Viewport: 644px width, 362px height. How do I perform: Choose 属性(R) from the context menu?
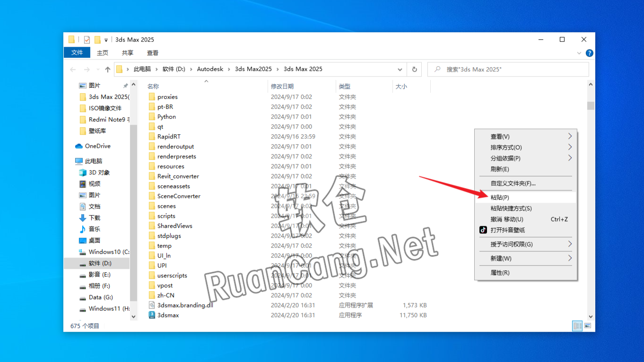pos(526,273)
